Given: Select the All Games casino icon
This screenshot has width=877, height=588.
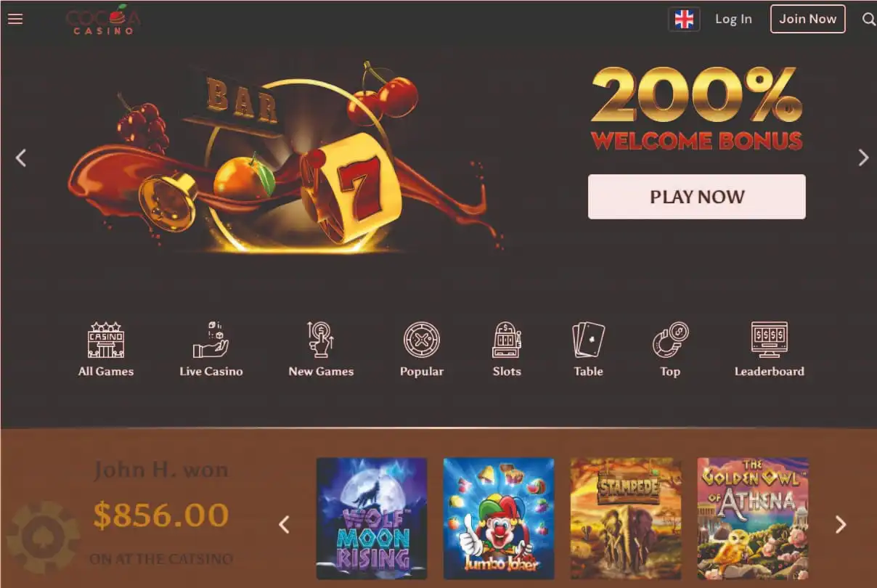Looking at the screenshot, I should (106, 340).
